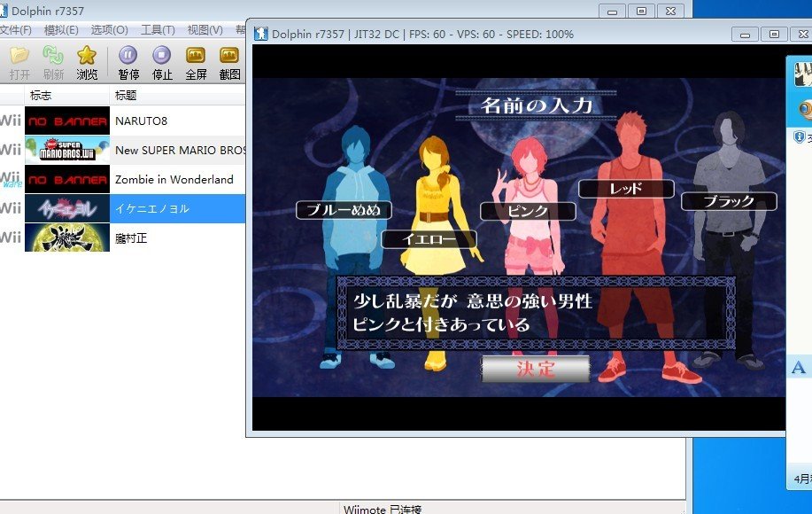Open the 视图(V) menu
812x514 pixels.
tap(203, 28)
